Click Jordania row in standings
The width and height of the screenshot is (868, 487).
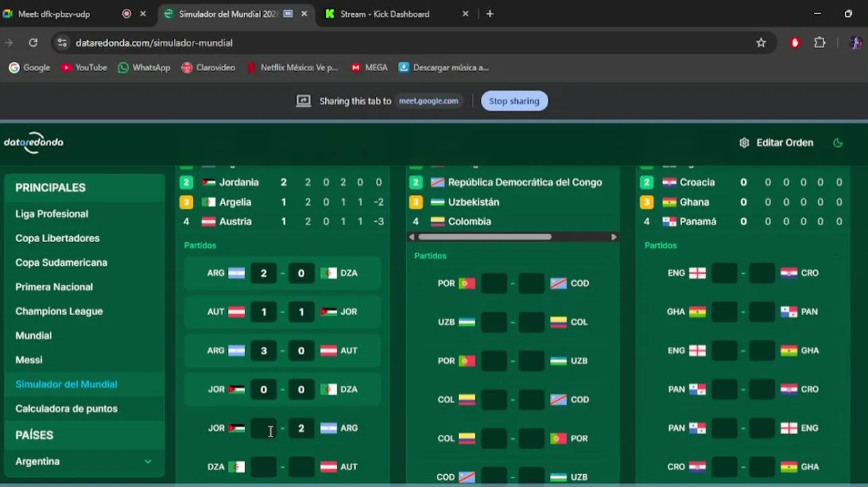click(283, 183)
